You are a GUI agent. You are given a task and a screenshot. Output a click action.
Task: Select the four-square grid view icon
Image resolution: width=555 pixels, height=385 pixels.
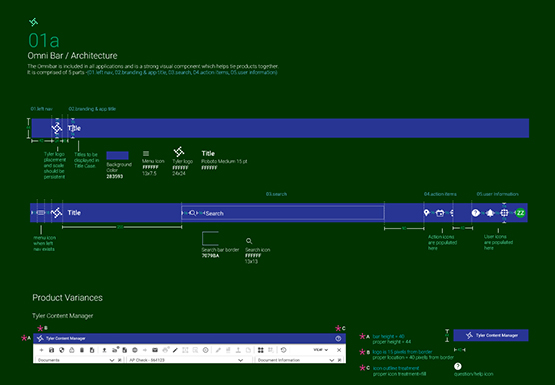click(x=261, y=350)
